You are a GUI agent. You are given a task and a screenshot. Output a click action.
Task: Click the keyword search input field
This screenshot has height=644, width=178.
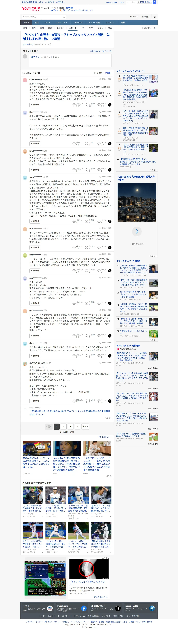(42, 17)
